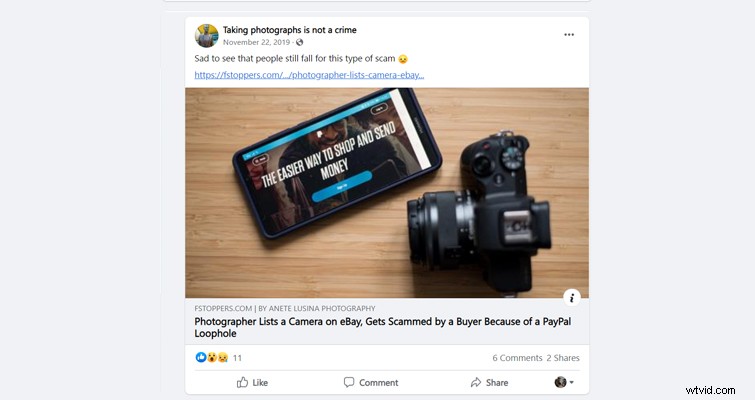The width and height of the screenshot is (755, 400).
Task: Click the Share button
Action: [x=489, y=382]
